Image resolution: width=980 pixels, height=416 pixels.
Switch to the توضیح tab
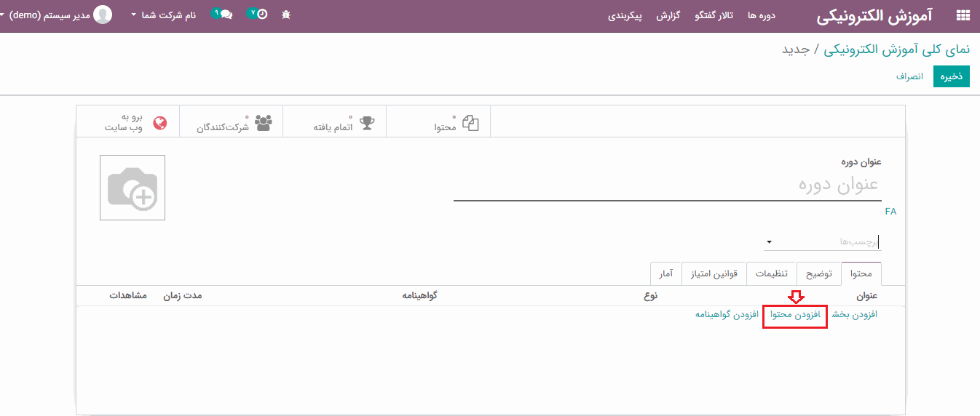[x=819, y=274]
